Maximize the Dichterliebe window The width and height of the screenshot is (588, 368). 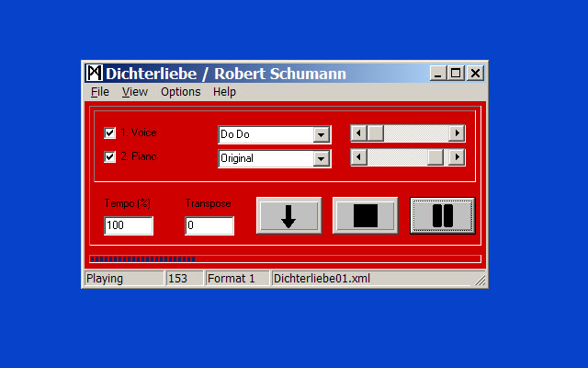456,74
